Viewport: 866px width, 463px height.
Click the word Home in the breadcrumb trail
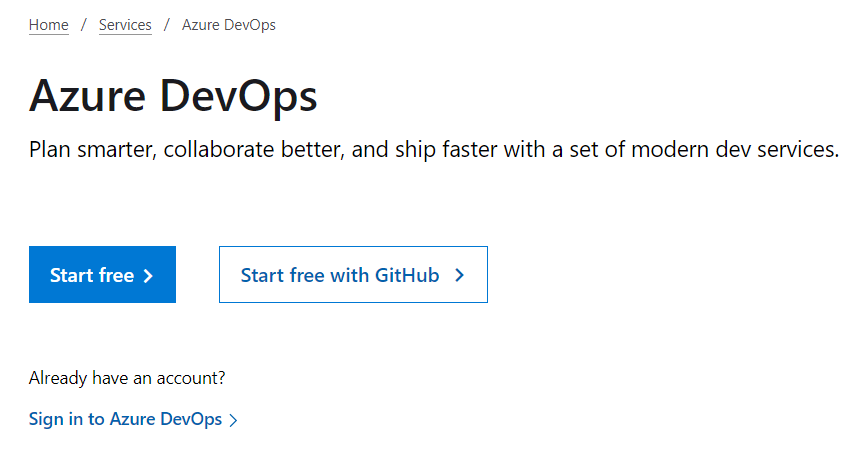point(49,25)
